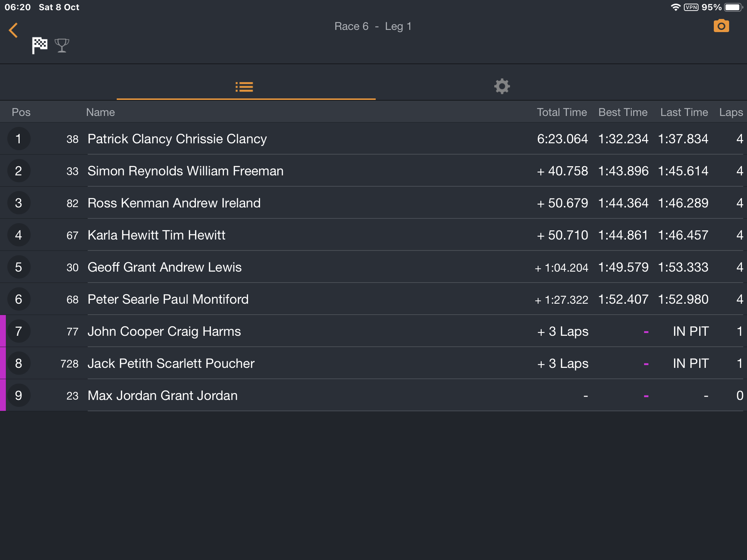Tap the orange back arrow

coord(13,30)
